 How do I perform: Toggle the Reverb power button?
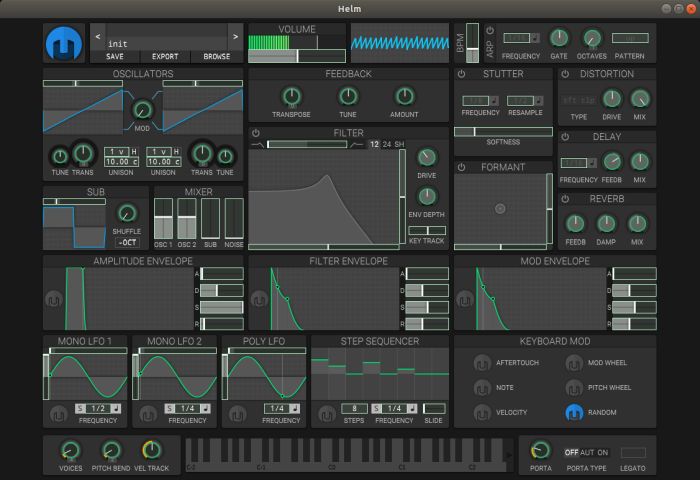coord(565,199)
